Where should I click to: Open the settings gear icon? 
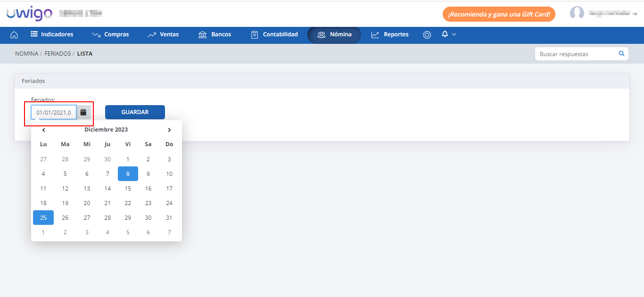[x=427, y=35]
